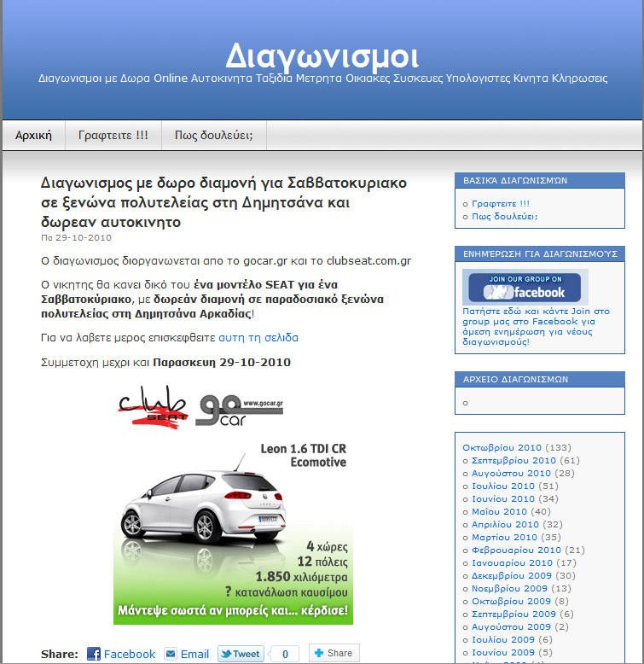Click the Email share text link
Viewport: 644px width, 664px height.
194,654
